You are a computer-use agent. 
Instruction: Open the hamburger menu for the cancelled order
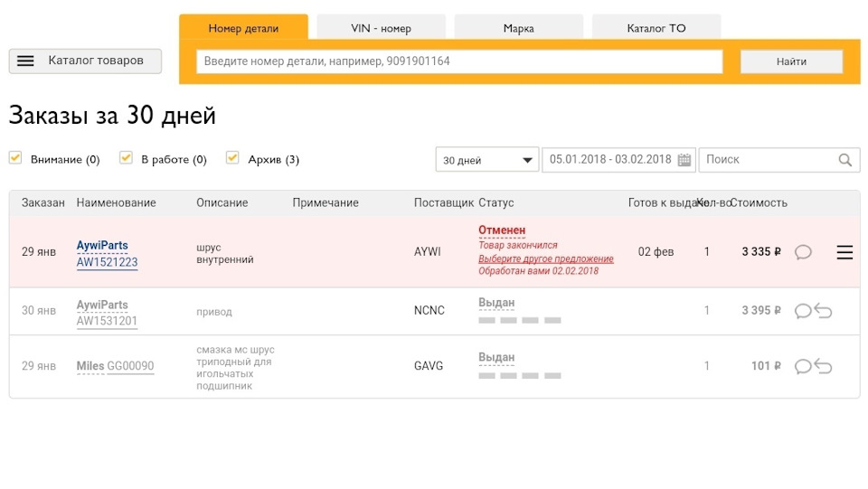[x=844, y=252]
